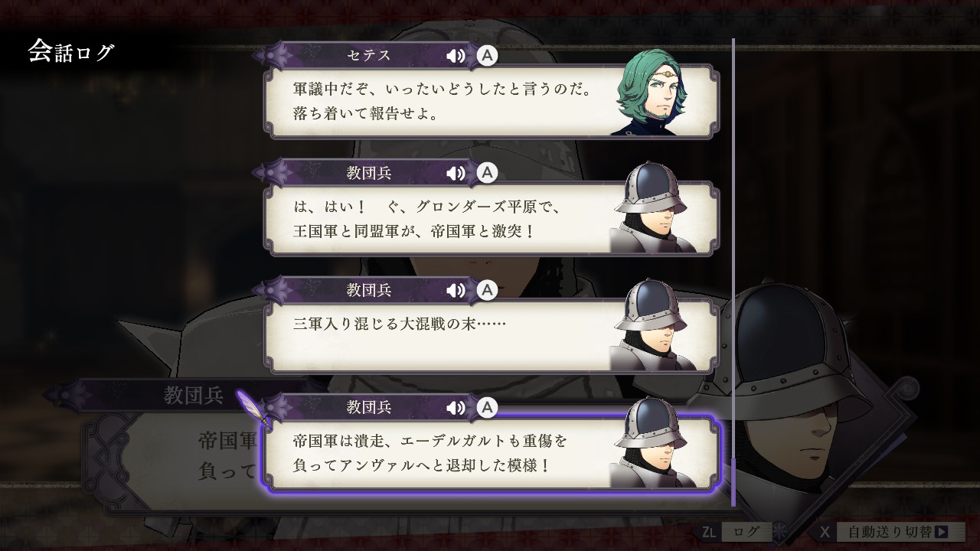The height and width of the screenshot is (551, 980).
Task: Select Seteth's green-haired portrait
Action: coord(651,92)
